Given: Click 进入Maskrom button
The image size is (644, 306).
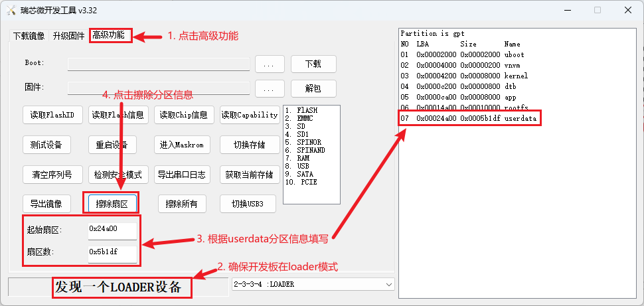Looking at the screenshot, I should pyautogui.click(x=182, y=145).
